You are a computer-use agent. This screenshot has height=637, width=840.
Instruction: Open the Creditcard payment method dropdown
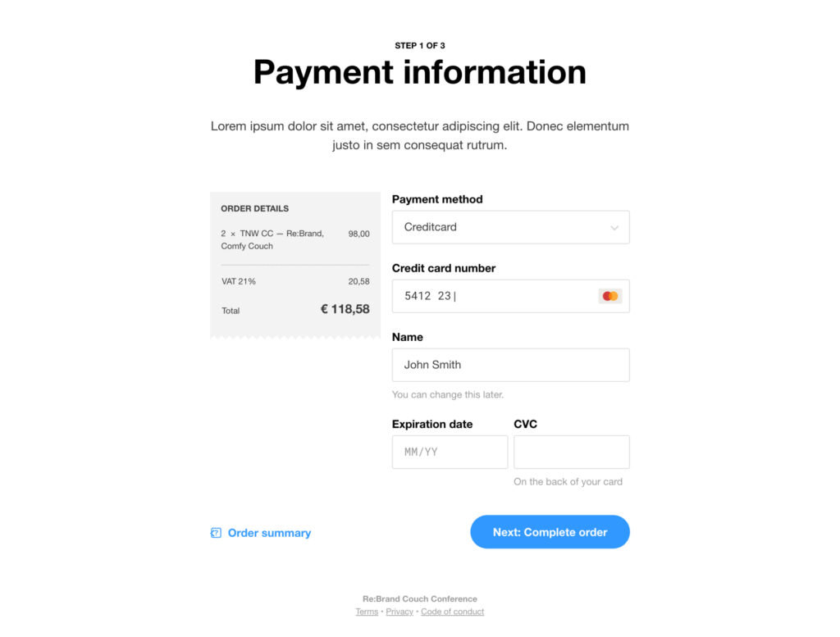pos(510,227)
